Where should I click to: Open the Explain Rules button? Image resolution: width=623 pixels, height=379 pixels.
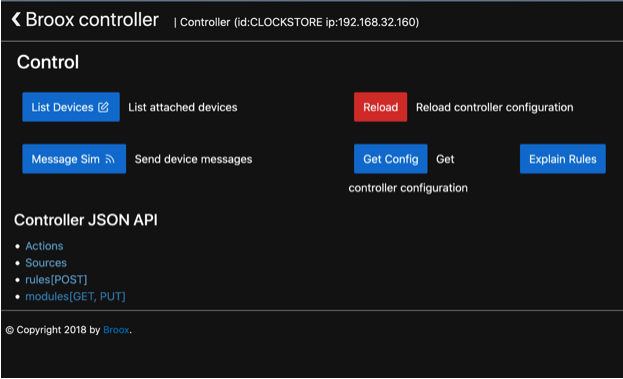(x=563, y=159)
